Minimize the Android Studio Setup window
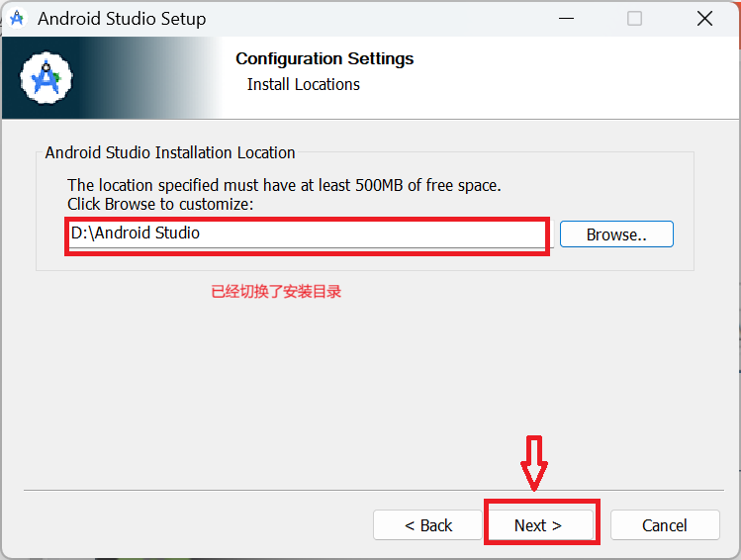The image size is (741, 560). pyautogui.click(x=566, y=19)
